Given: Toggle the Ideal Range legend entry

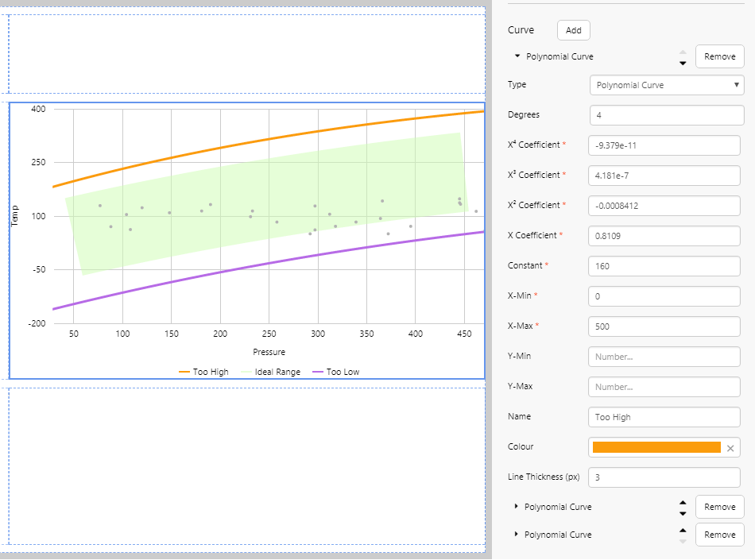Looking at the screenshot, I should (x=271, y=372).
